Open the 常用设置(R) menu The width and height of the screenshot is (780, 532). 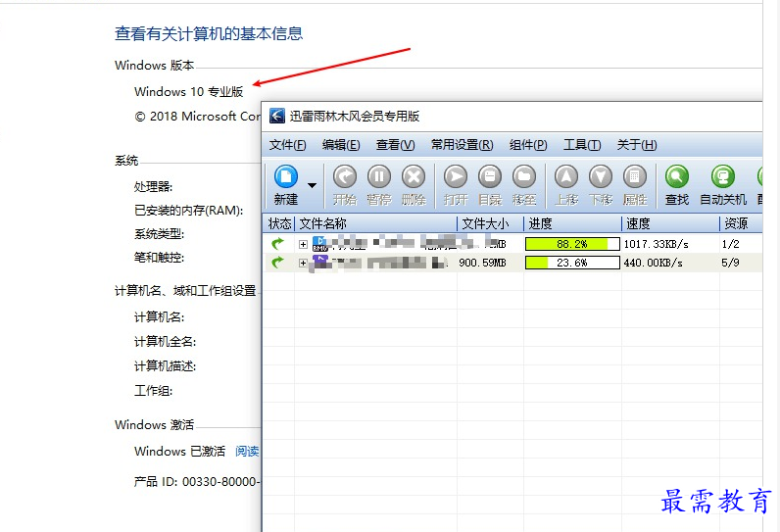463,145
